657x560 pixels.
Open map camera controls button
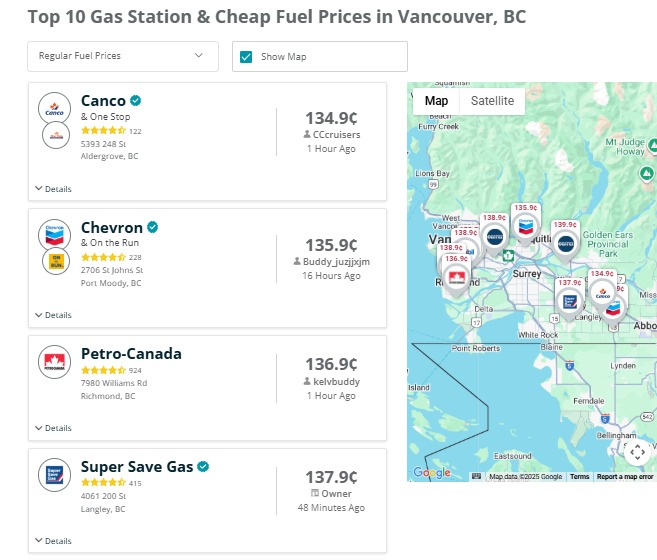point(637,452)
